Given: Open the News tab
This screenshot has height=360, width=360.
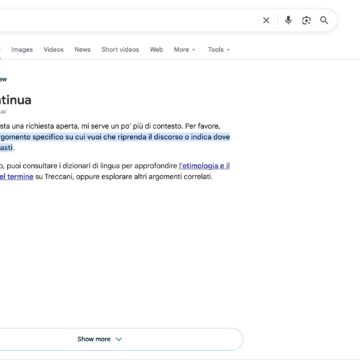Looking at the screenshot, I should tap(82, 50).
